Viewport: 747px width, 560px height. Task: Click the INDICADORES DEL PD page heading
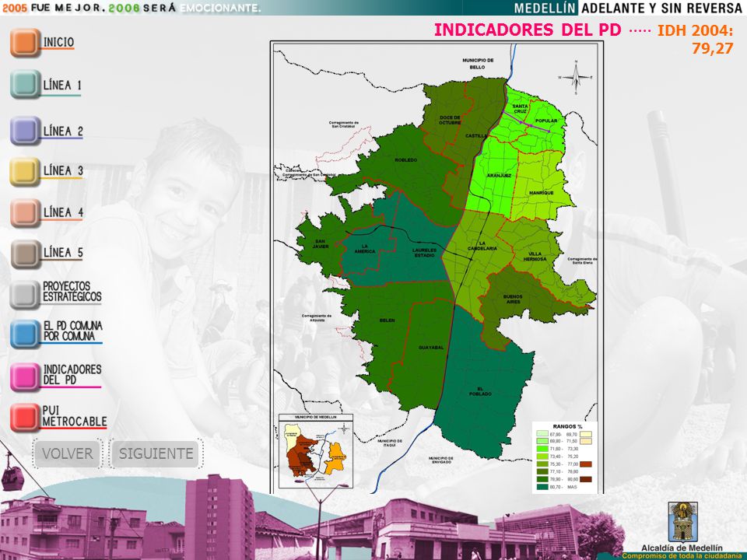[528, 30]
